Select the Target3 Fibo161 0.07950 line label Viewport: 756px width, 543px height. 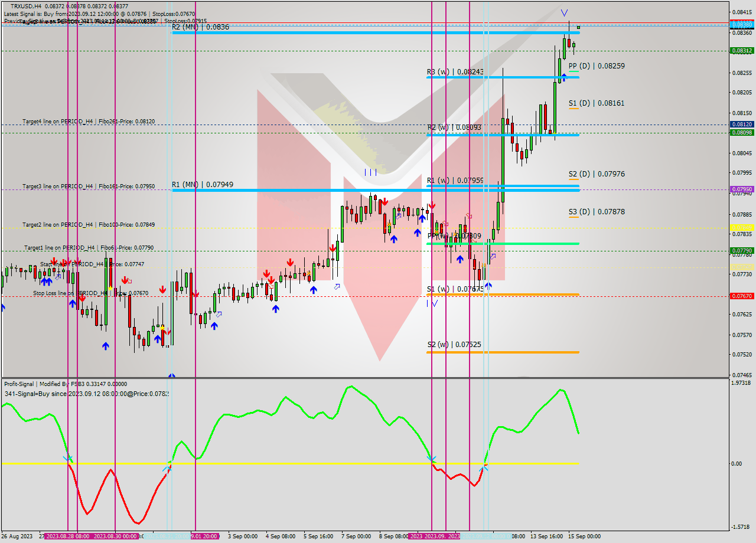click(x=89, y=187)
